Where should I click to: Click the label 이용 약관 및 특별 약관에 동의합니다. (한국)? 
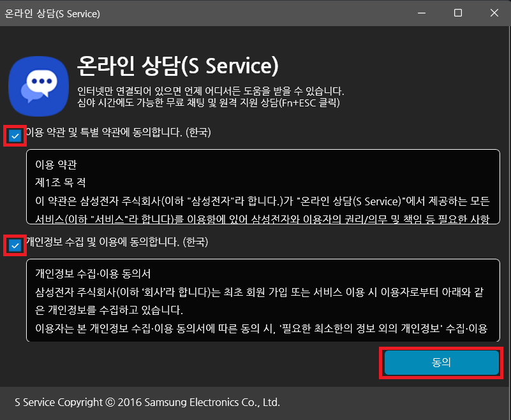(118, 132)
